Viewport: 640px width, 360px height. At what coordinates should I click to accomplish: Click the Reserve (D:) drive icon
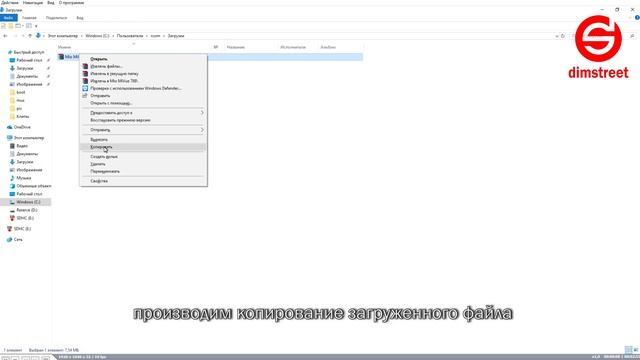point(12,210)
